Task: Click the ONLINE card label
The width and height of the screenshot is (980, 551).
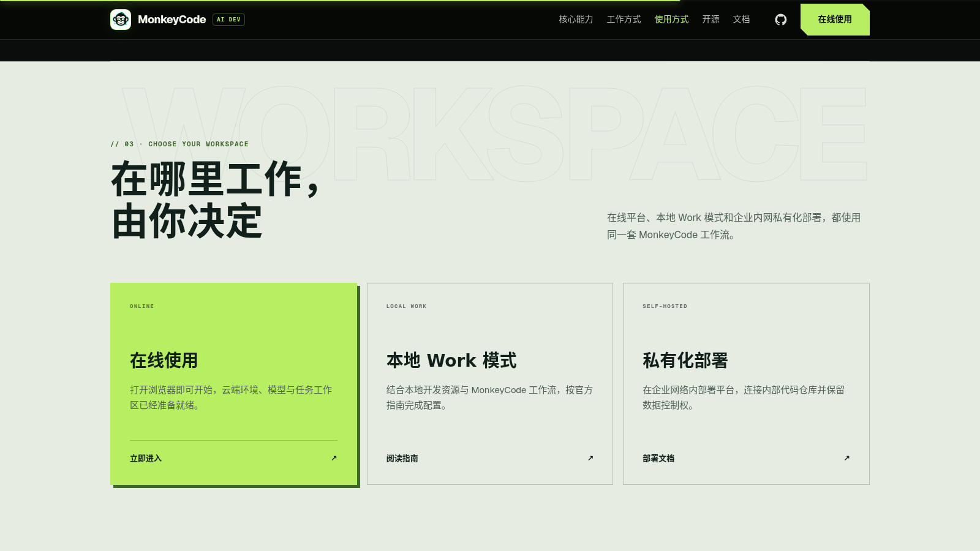Action: tap(142, 306)
